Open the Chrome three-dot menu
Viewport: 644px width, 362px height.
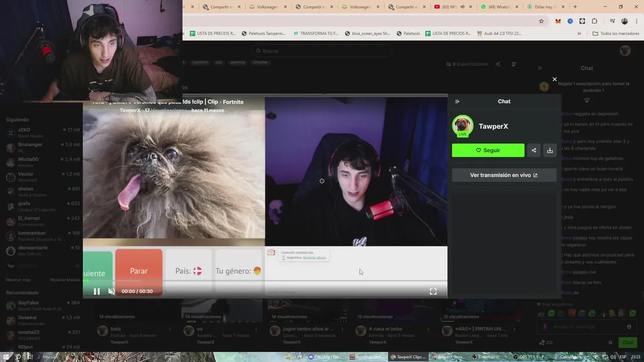click(x=636, y=21)
